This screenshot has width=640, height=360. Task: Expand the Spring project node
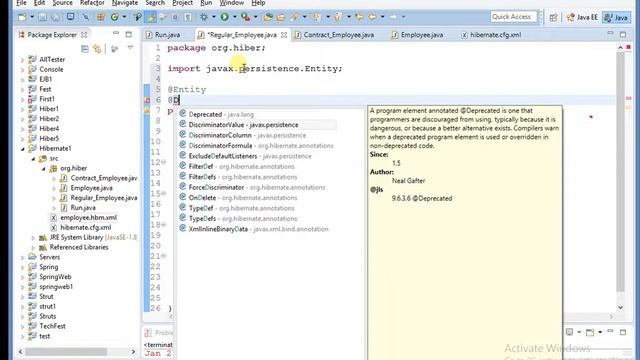tap(23, 267)
